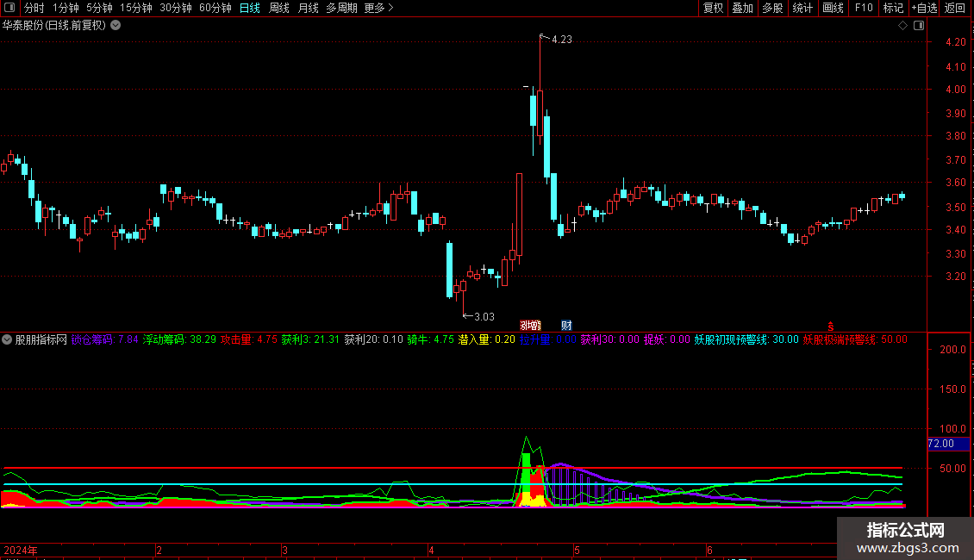Open the 统计 statistics tool
Image resolution: width=974 pixels, height=560 pixels.
pos(802,8)
